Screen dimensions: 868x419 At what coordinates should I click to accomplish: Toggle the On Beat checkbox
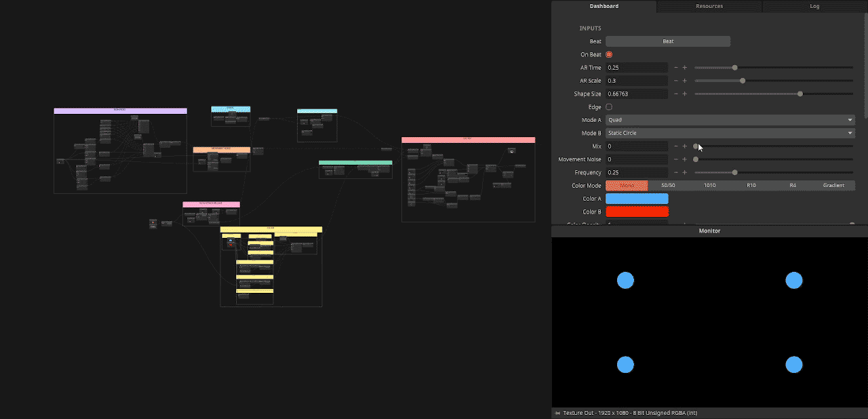click(x=609, y=55)
